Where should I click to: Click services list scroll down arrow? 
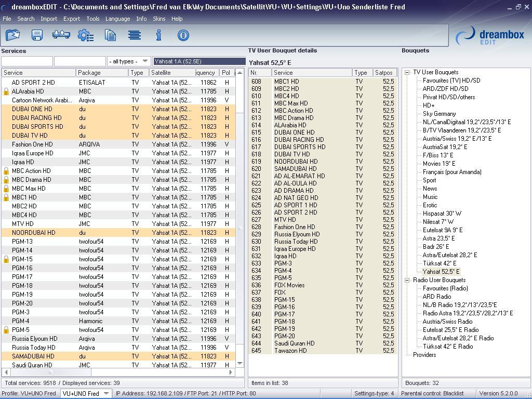click(x=240, y=363)
